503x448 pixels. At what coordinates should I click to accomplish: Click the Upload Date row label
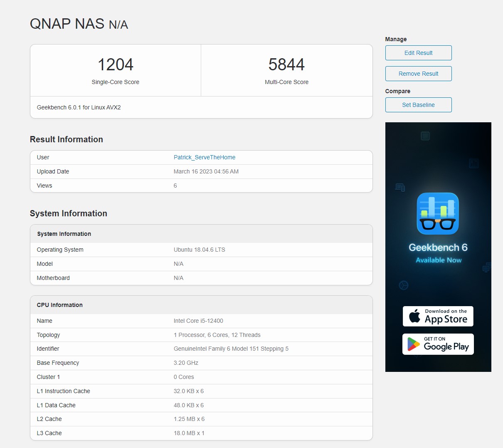(x=53, y=171)
